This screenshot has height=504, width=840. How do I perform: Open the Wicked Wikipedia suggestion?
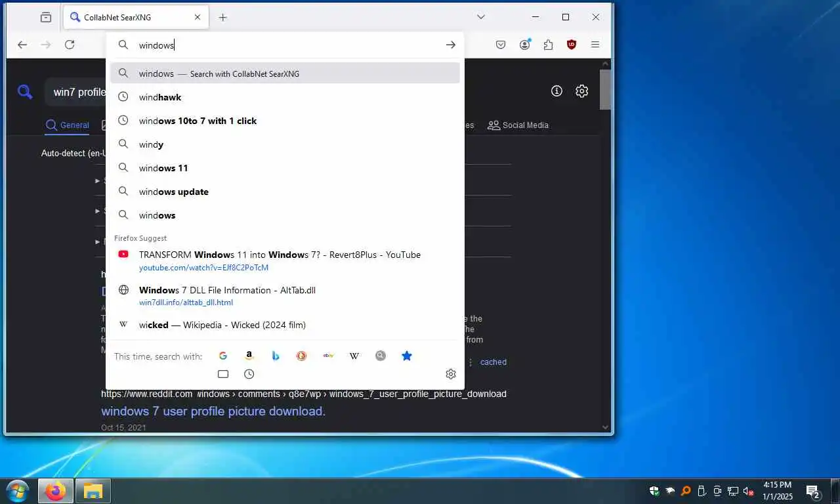coord(285,325)
